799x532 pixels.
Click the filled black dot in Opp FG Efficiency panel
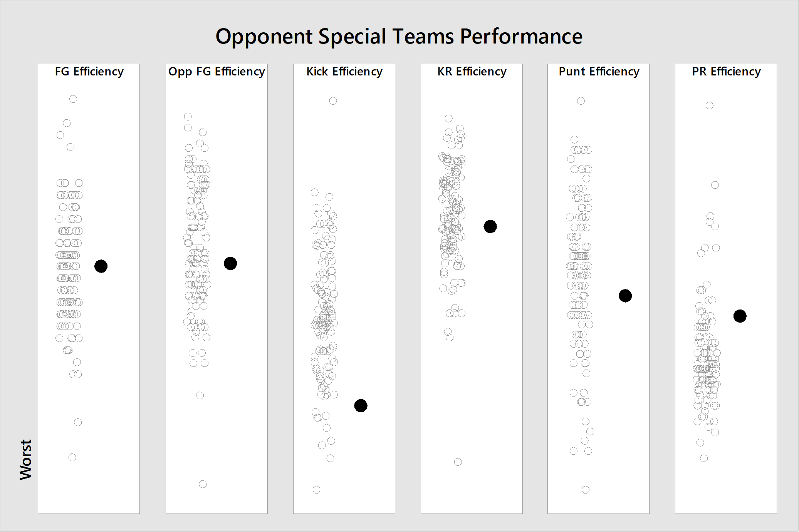click(x=230, y=263)
